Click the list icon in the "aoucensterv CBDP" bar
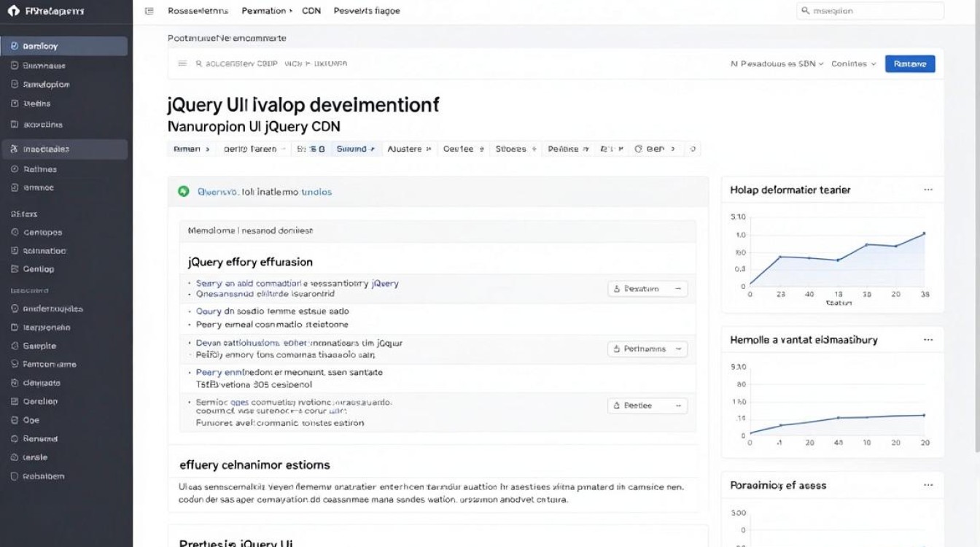This screenshot has height=547, width=980. 182,63
